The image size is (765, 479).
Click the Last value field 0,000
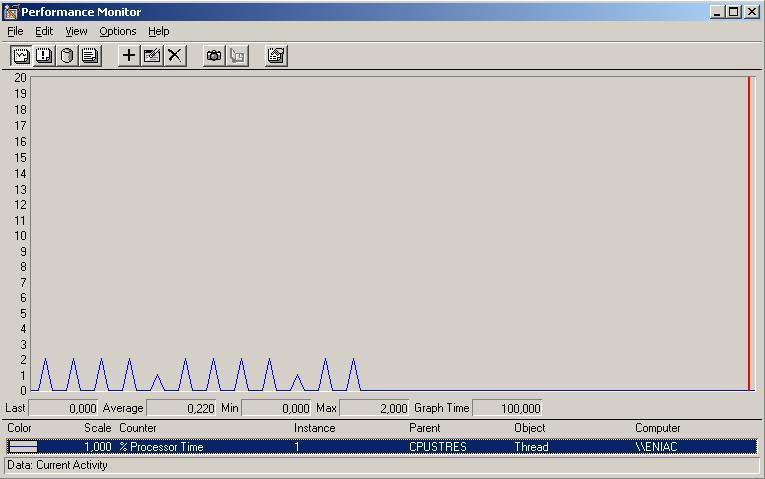point(63,408)
